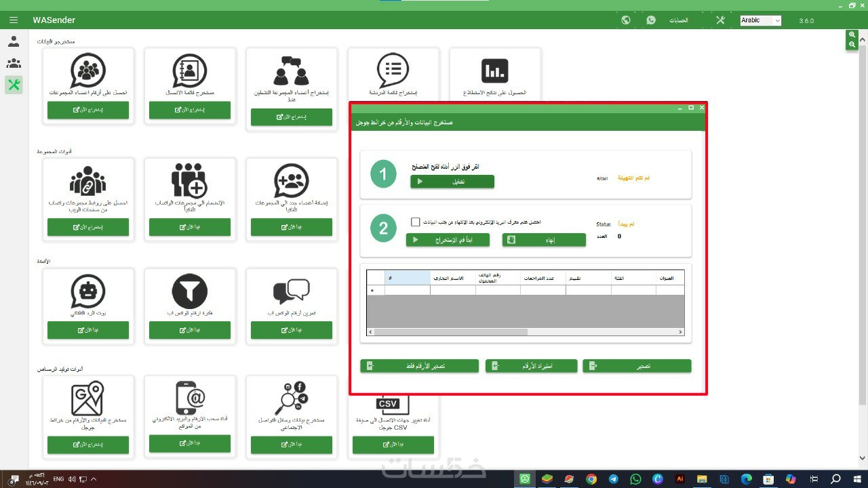Open the hamburger menu next to WASender
Image resolution: width=868 pixels, height=488 pixels.
tap(14, 20)
